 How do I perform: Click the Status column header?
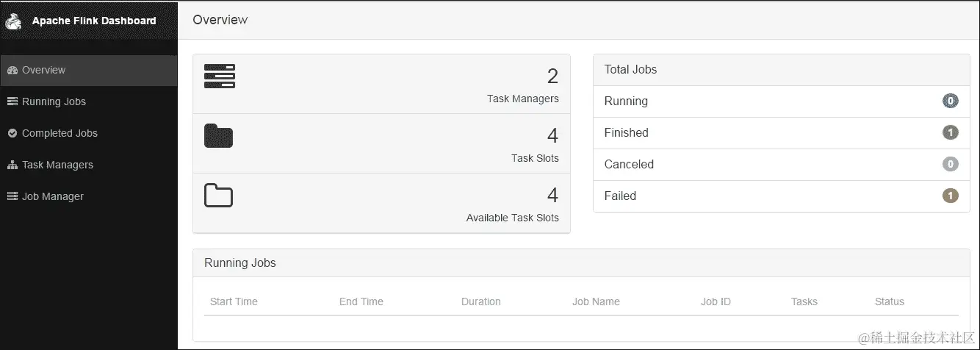[889, 301]
